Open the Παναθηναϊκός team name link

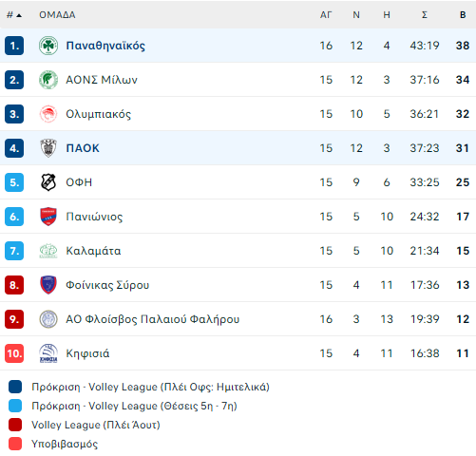pos(105,46)
